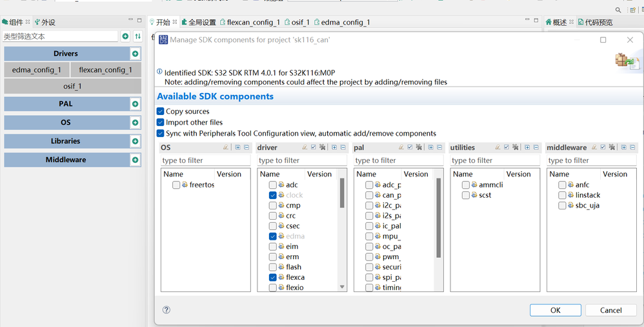Image resolution: width=644 pixels, height=327 pixels.
Task: Open the help question mark icon in dialog
Action: point(166,310)
